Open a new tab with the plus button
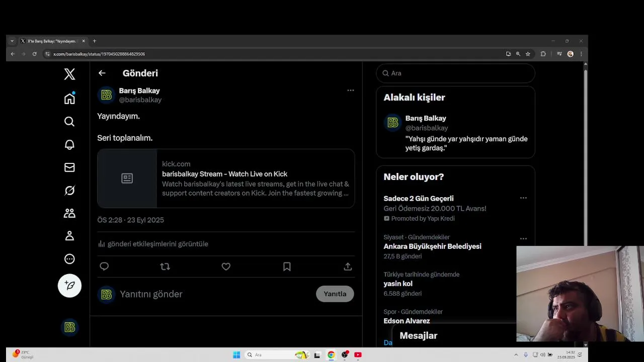The image size is (644, 362). pyautogui.click(x=94, y=41)
